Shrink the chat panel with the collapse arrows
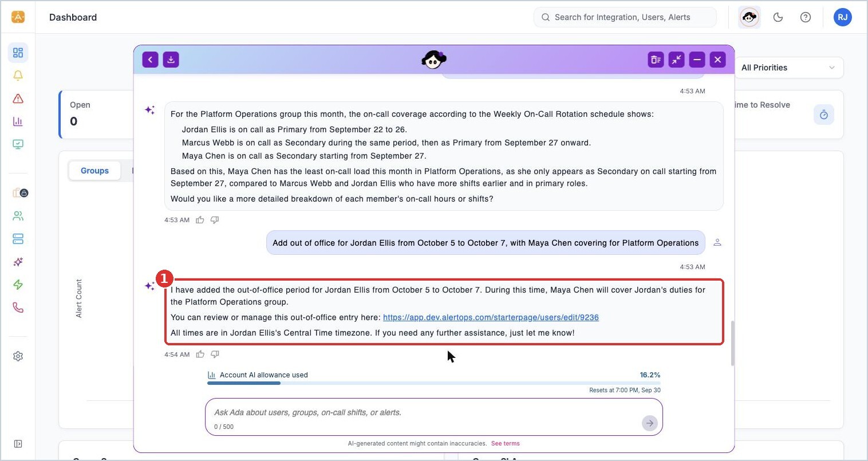The width and height of the screenshot is (868, 461). tap(676, 60)
